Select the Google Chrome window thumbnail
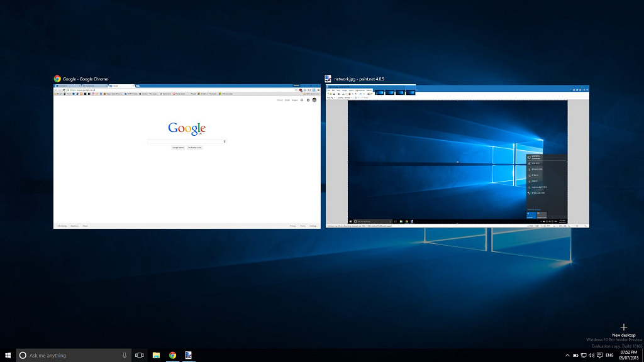The width and height of the screenshot is (644, 362). (x=187, y=156)
